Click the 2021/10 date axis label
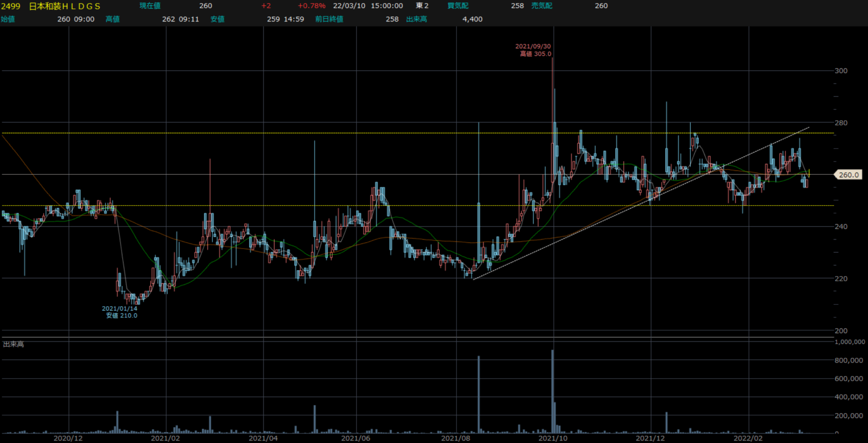868x443 pixels. coord(553,438)
